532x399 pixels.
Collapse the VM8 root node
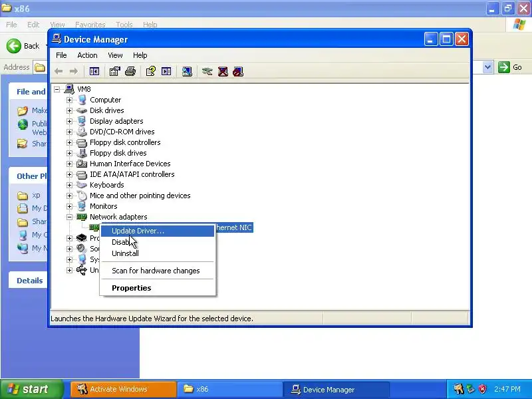click(x=57, y=89)
